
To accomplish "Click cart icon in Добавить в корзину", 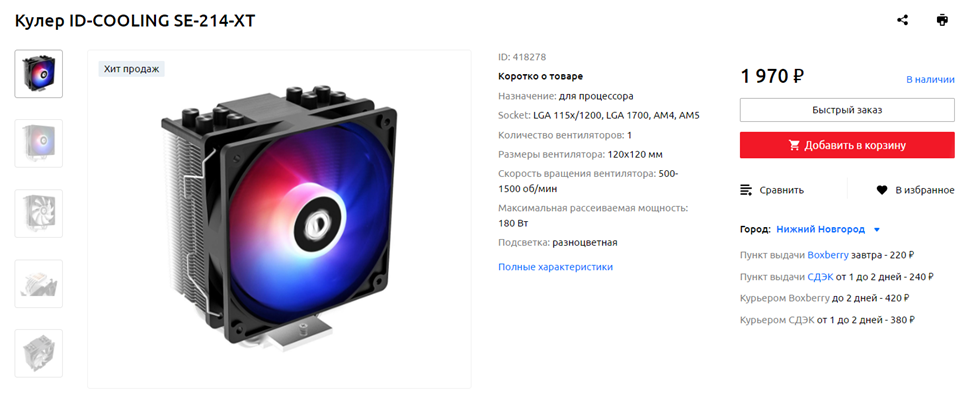I will pyautogui.click(x=794, y=145).
